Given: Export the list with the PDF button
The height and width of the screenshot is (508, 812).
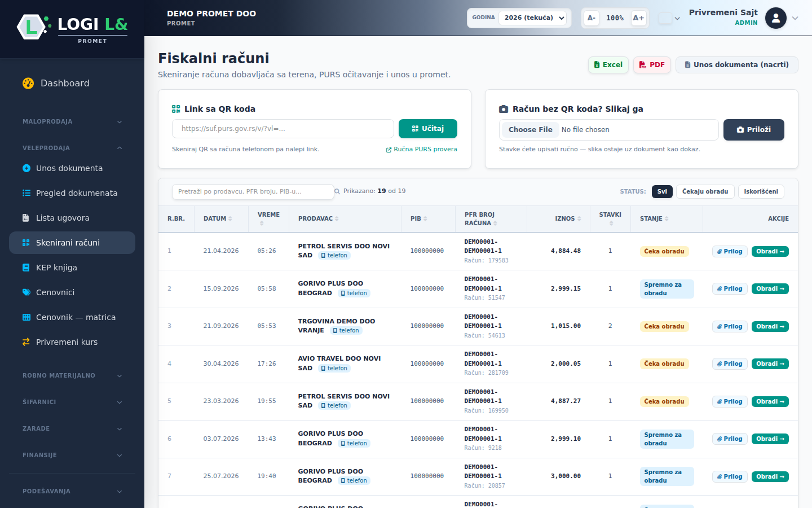Looking at the screenshot, I should tap(652, 65).
